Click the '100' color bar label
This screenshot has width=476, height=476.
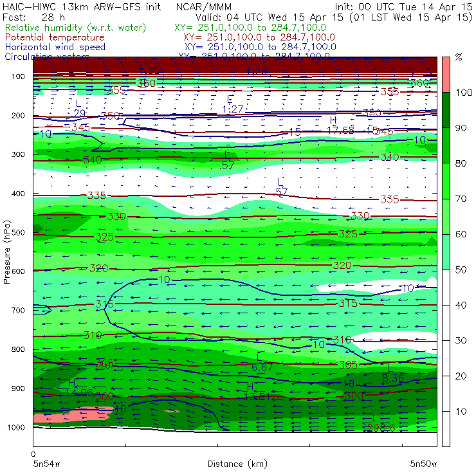(464, 93)
